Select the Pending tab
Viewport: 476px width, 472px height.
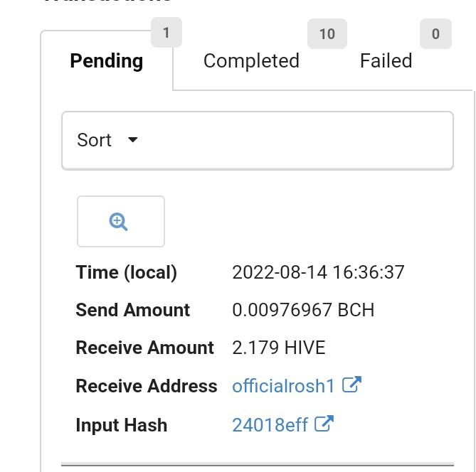[x=107, y=61]
